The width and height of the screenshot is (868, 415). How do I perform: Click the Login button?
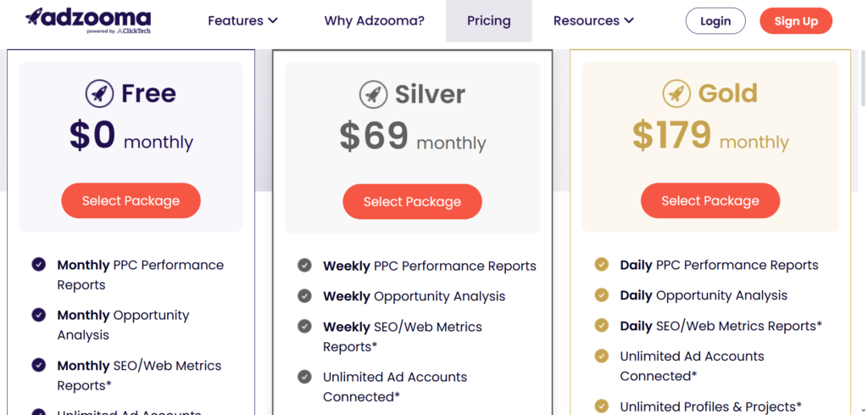[x=715, y=21]
